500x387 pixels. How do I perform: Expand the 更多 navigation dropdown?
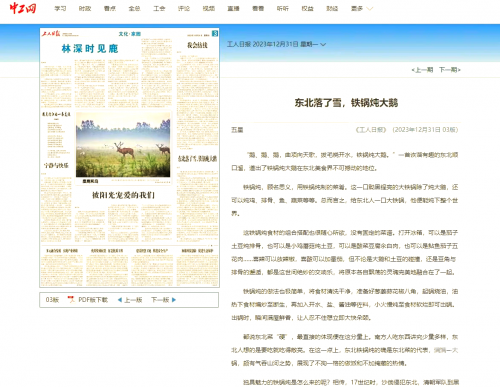pyautogui.click(x=362, y=9)
